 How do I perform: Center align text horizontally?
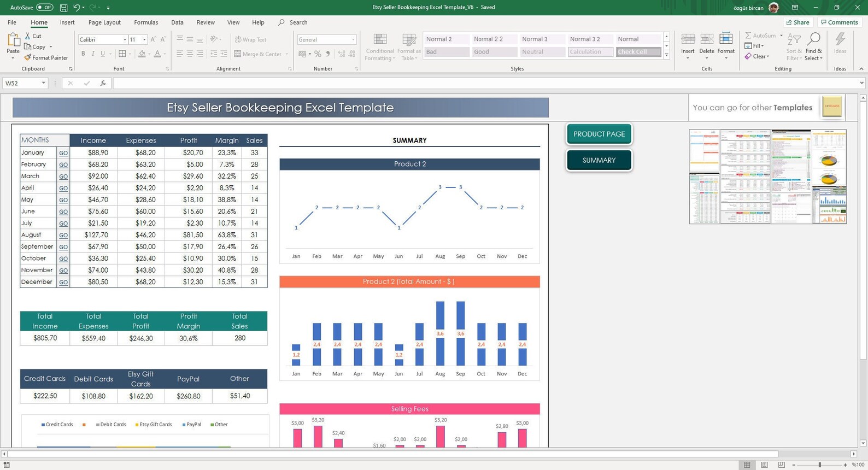[190, 54]
